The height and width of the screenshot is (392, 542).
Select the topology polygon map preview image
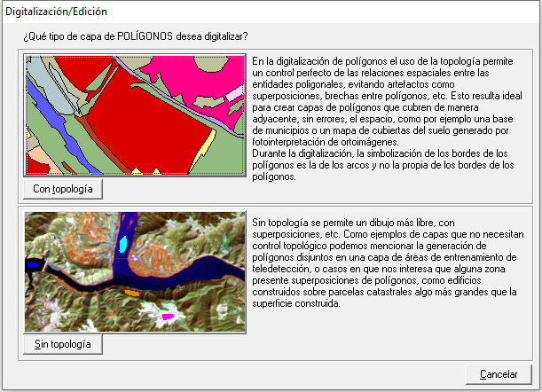135,115
